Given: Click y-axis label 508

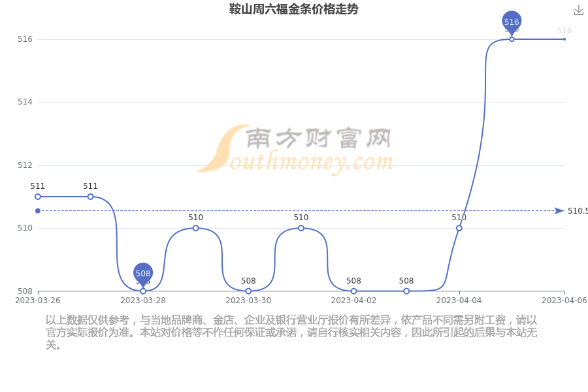Looking at the screenshot, I should pos(25,291).
